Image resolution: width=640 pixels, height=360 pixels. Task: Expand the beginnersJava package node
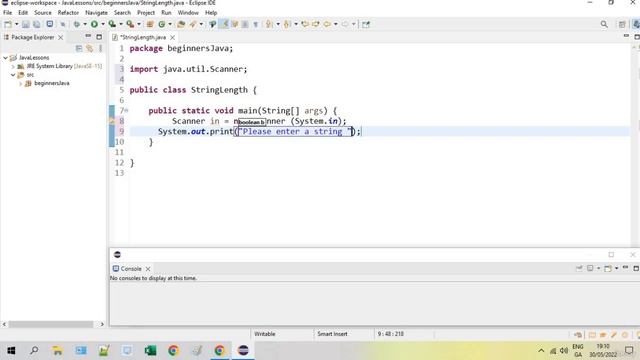click(20, 83)
